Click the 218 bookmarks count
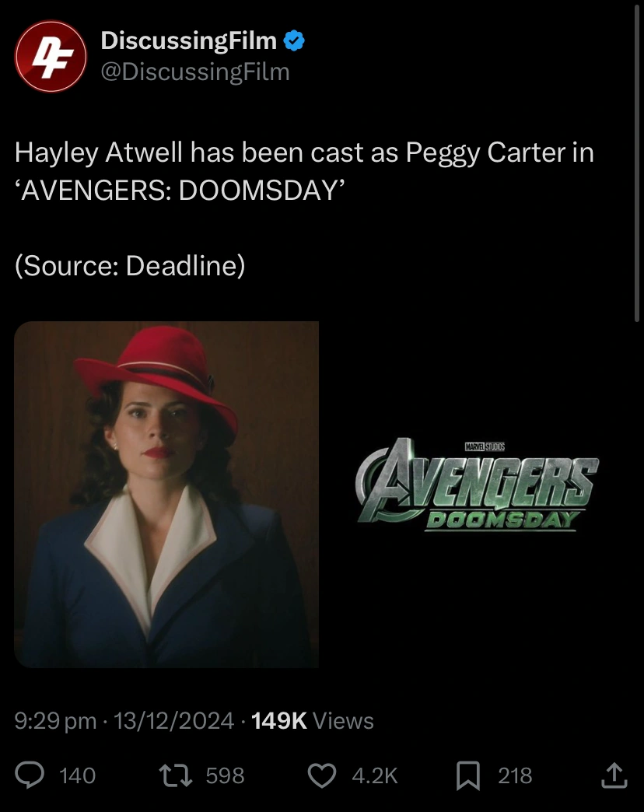This screenshot has width=644, height=812. tap(515, 775)
